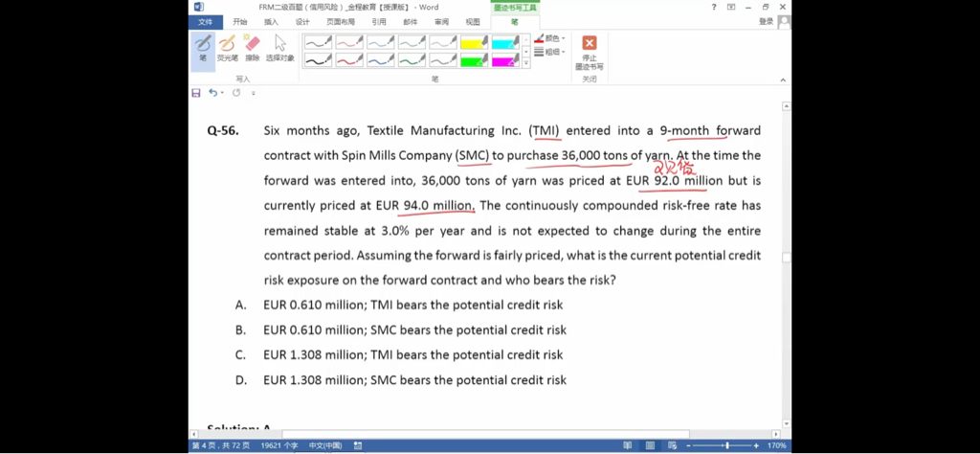This screenshot has height=454, width=980.
Task: Switch to Web Layout view in status bar
Action: [x=672, y=445]
